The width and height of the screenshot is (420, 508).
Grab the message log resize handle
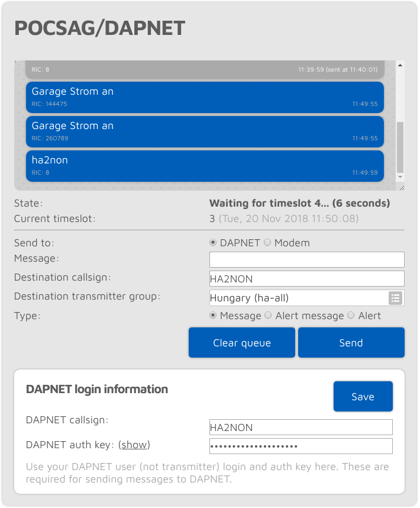pyautogui.click(x=401, y=187)
